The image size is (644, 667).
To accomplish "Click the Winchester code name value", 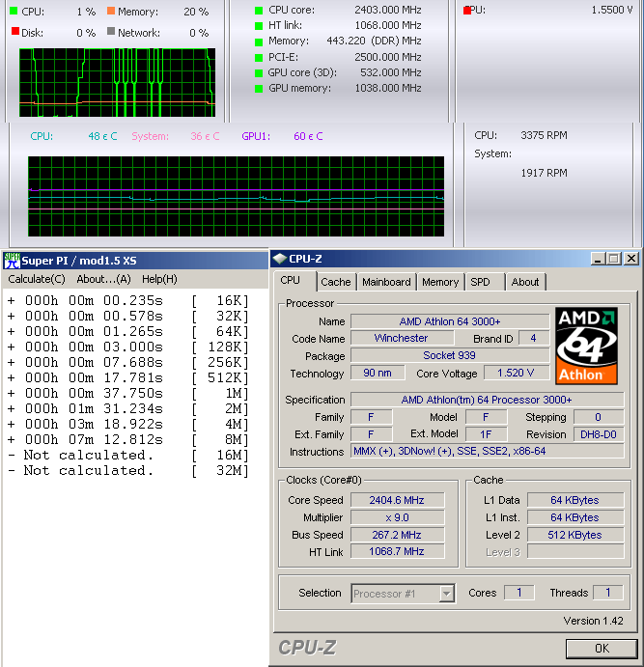I will pyautogui.click(x=401, y=338).
